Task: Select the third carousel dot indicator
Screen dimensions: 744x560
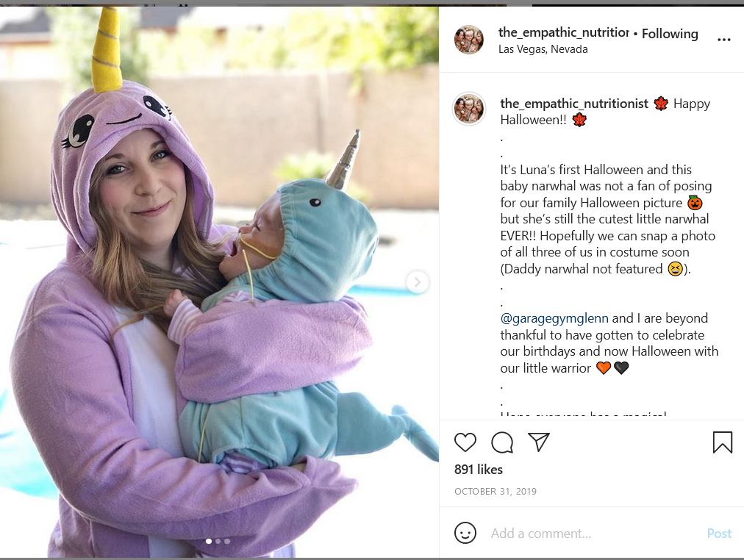Action: [x=227, y=541]
